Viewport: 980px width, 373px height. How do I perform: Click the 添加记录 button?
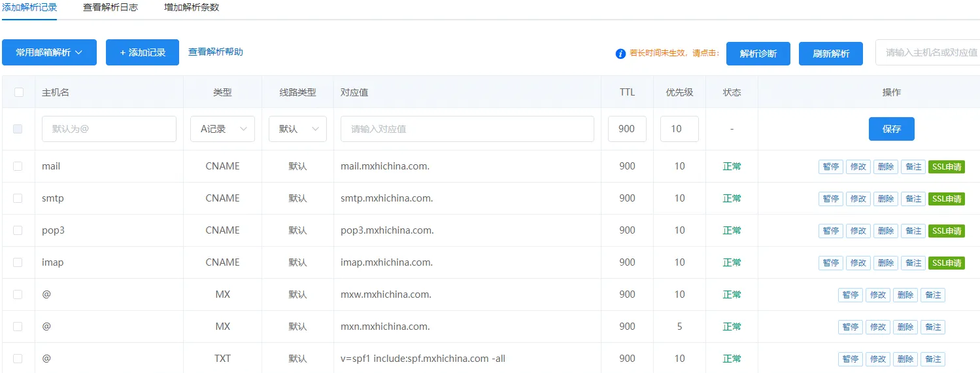143,52
